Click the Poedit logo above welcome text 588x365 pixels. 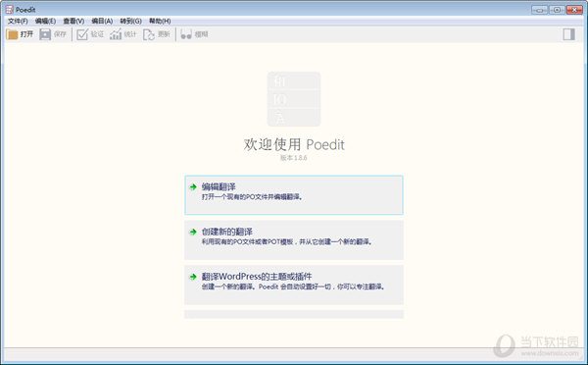(x=294, y=99)
